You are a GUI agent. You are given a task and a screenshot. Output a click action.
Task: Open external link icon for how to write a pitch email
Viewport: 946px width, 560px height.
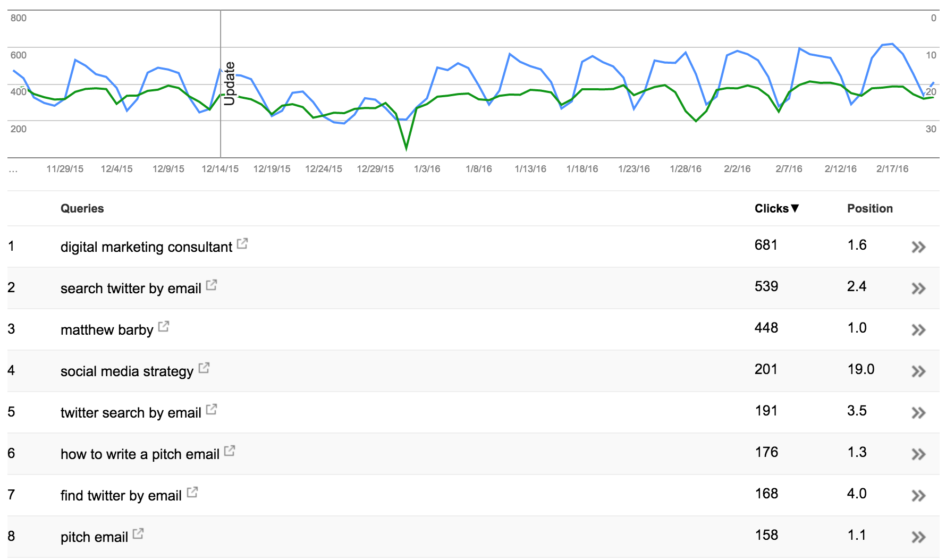[x=230, y=451]
